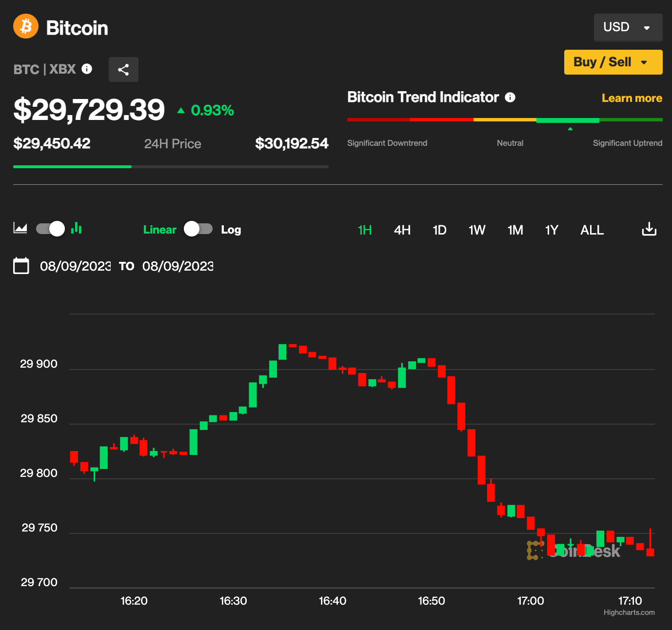Switch the scale from Linear to Log
This screenshot has height=630, width=672.
tap(198, 229)
